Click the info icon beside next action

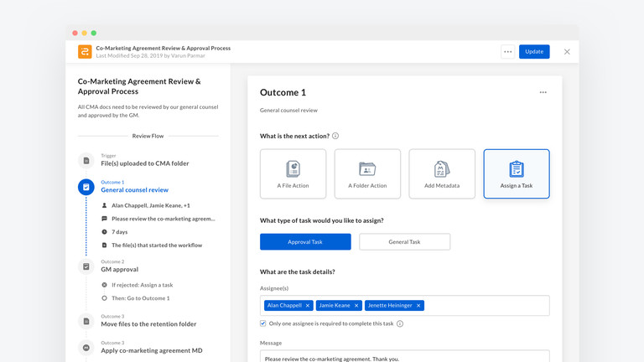(335, 136)
